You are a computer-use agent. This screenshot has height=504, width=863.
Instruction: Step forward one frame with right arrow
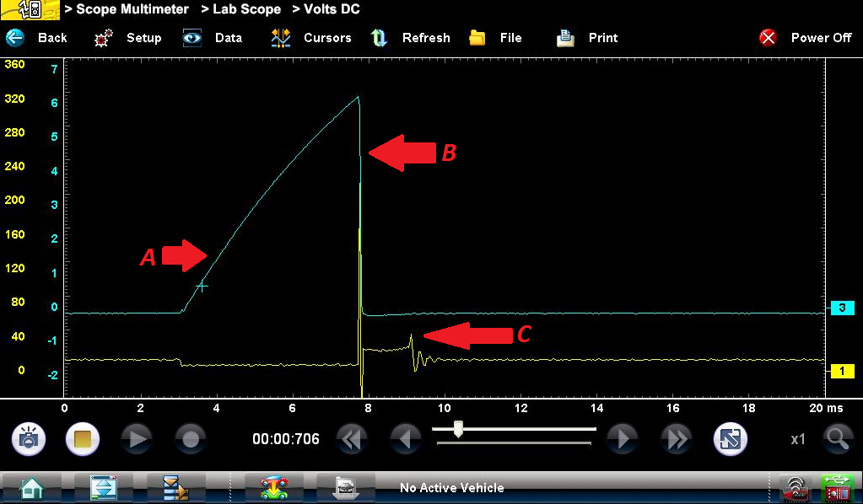[x=623, y=439]
